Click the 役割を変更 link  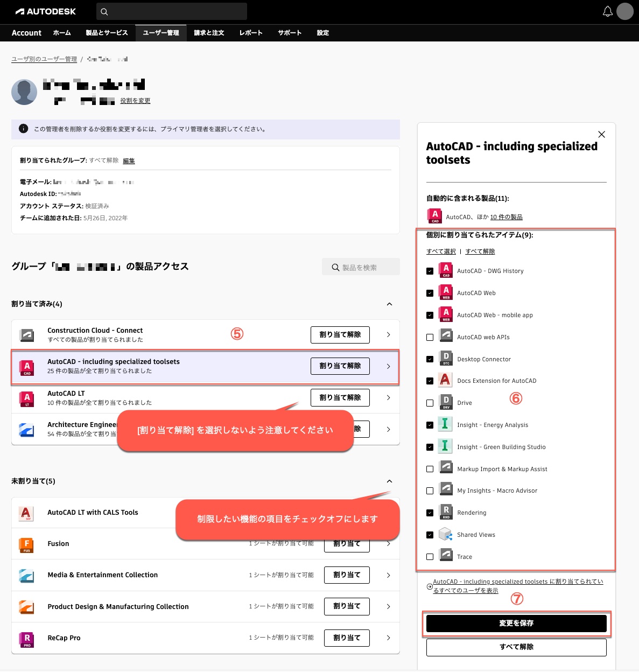[x=135, y=100]
